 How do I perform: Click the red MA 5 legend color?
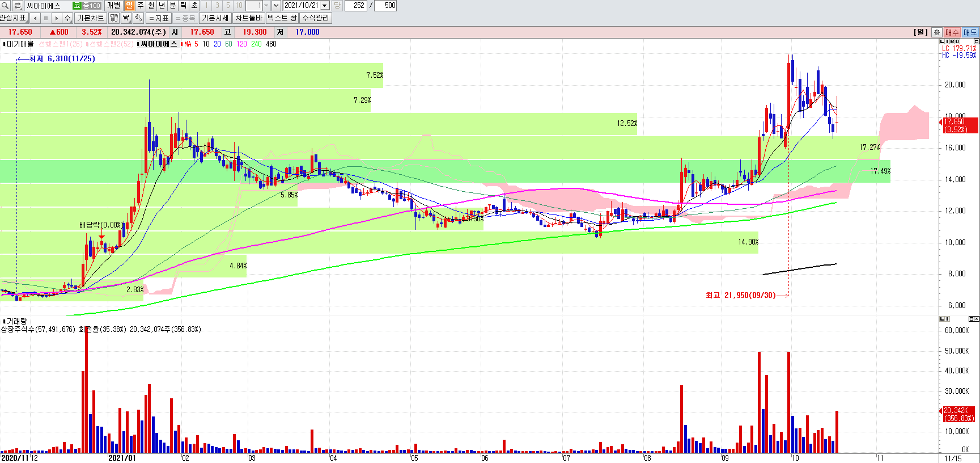click(192, 44)
